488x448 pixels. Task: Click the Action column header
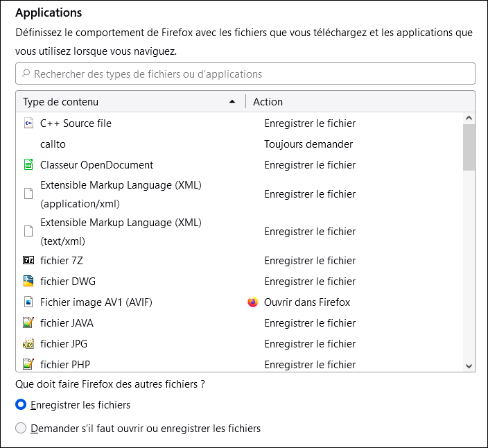[360, 102]
